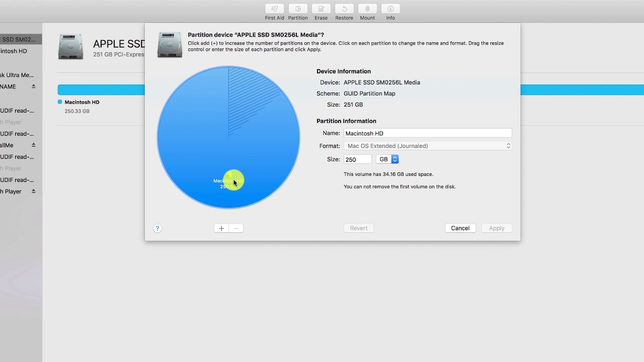
Task: Click the help question mark button
Action: pos(157,228)
